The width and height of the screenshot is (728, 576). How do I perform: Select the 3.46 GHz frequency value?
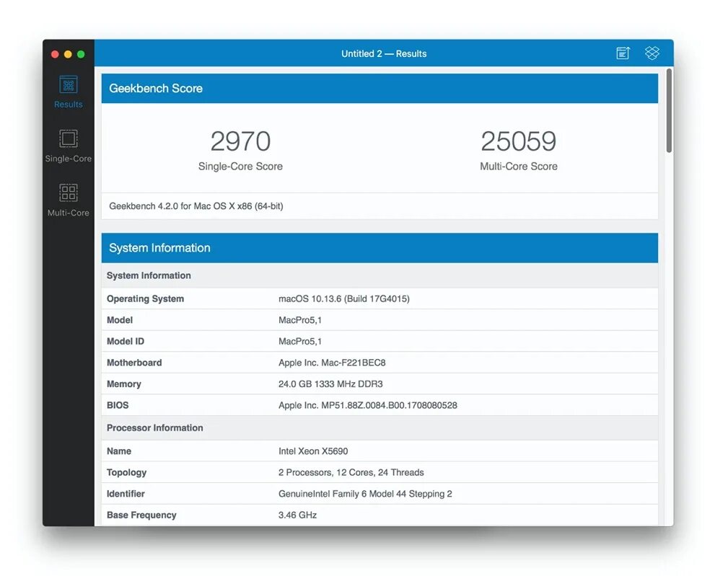coord(297,515)
